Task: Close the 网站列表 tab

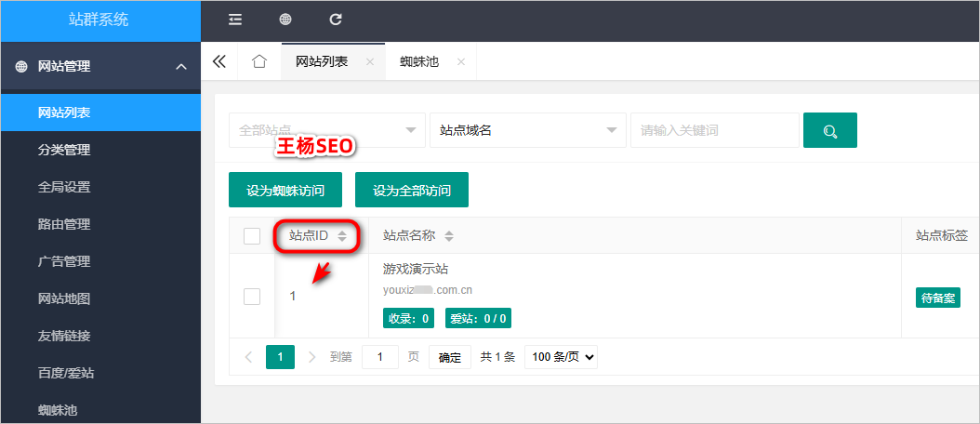Action: (x=370, y=62)
